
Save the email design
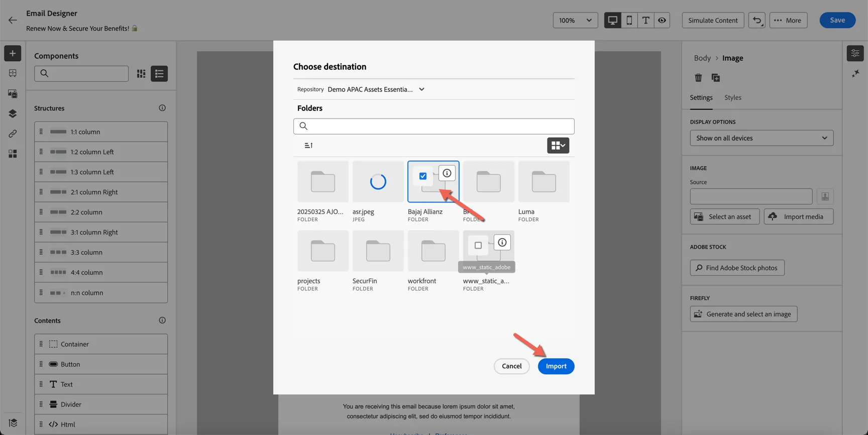click(x=837, y=20)
